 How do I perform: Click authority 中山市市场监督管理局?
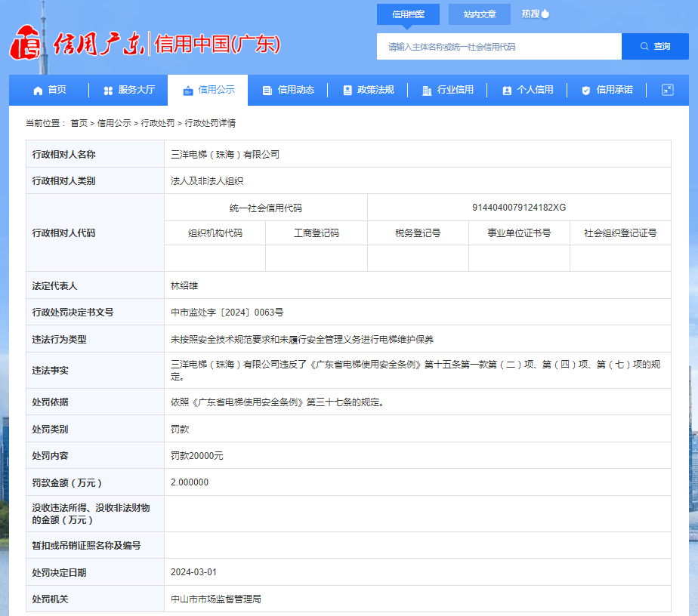tap(216, 599)
